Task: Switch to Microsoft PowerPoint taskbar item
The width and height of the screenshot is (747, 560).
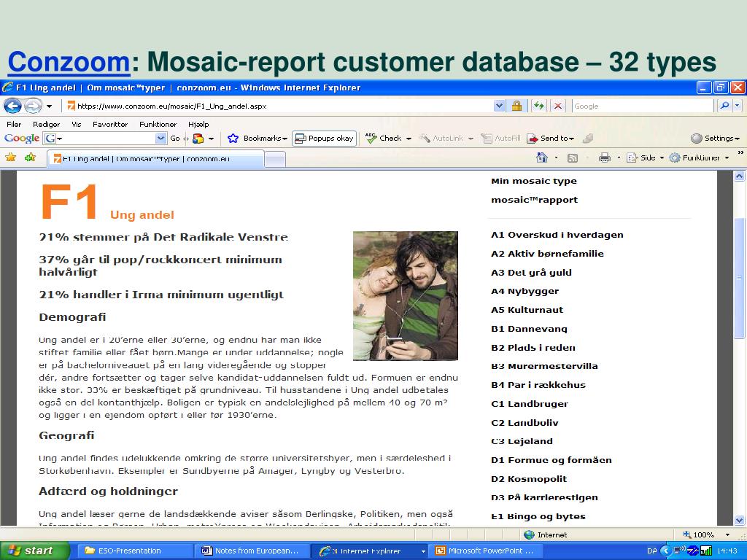Action: point(486,551)
